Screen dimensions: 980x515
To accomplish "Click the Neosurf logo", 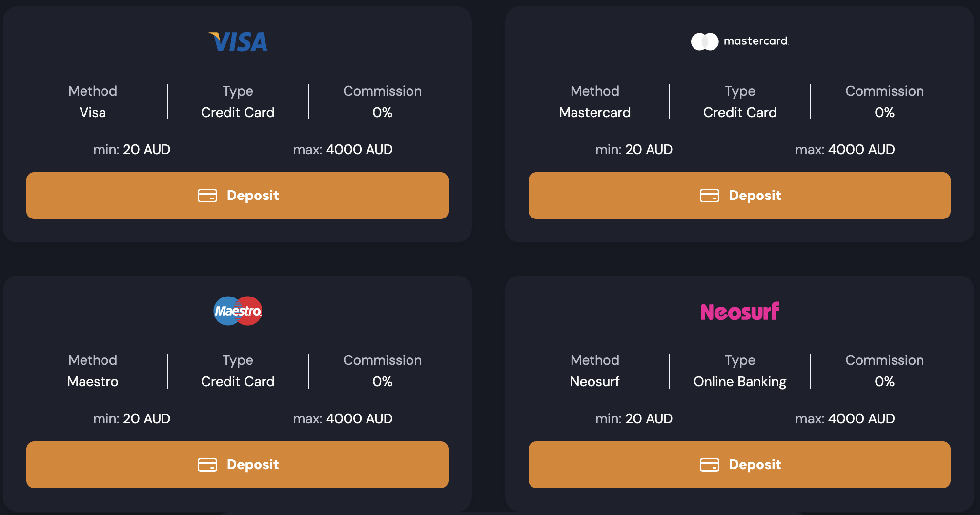I will (x=740, y=311).
